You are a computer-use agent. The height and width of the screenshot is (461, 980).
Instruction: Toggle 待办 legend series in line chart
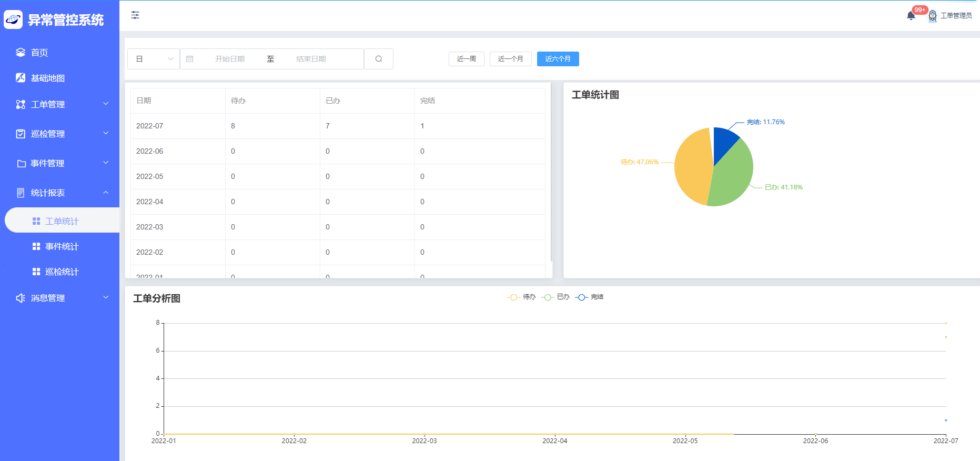(x=521, y=297)
